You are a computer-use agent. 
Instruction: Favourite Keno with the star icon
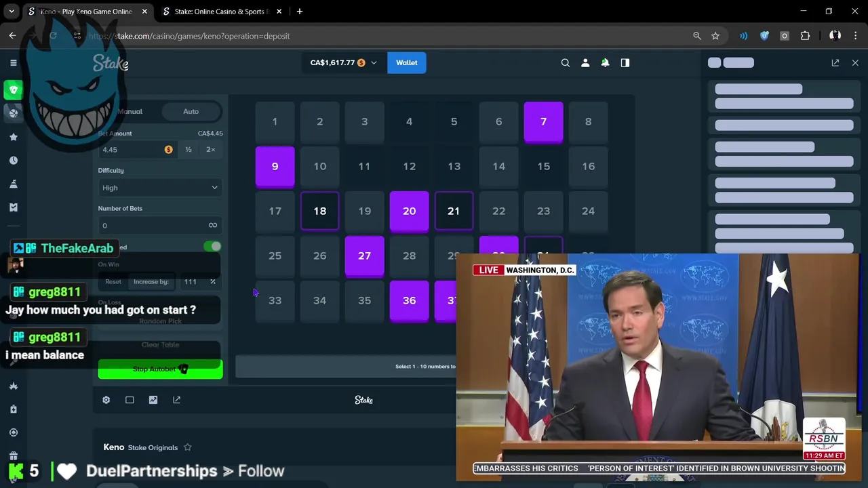[x=188, y=447]
